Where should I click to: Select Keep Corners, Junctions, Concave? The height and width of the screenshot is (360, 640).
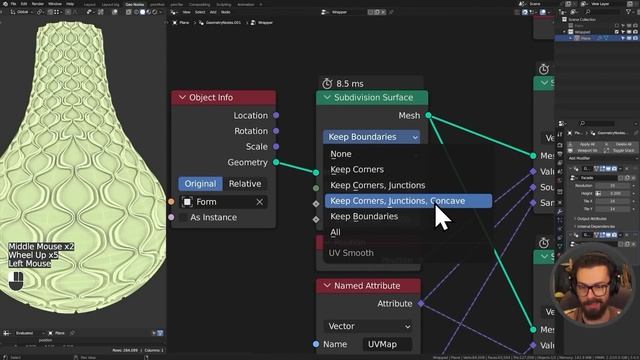(408, 201)
